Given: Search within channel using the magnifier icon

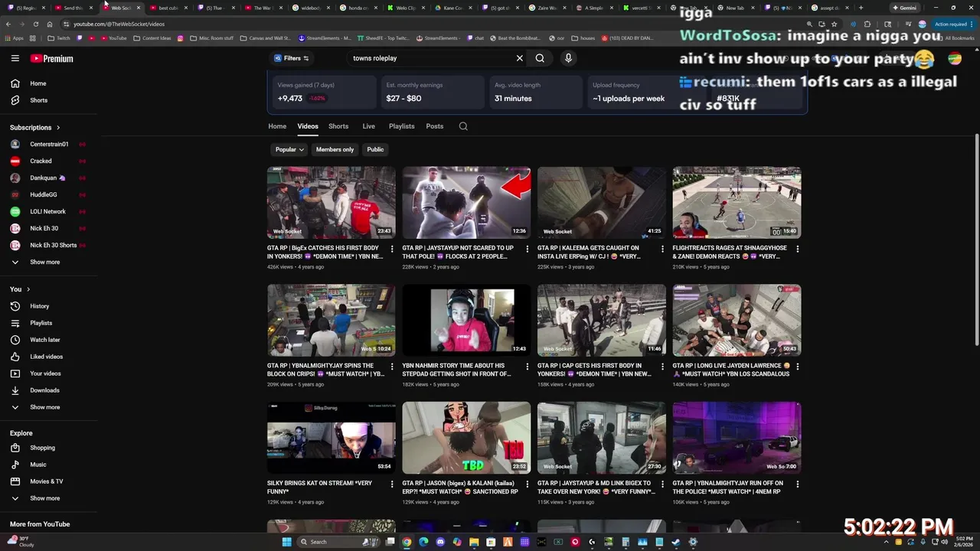Looking at the screenshot, I should (x=463, y=126).
